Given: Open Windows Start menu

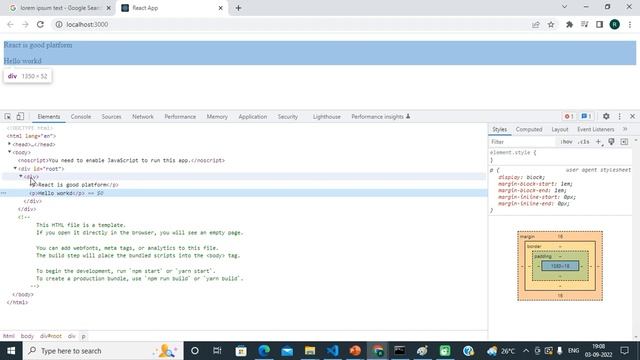Looking at the screenshot, I should [11, 351].
